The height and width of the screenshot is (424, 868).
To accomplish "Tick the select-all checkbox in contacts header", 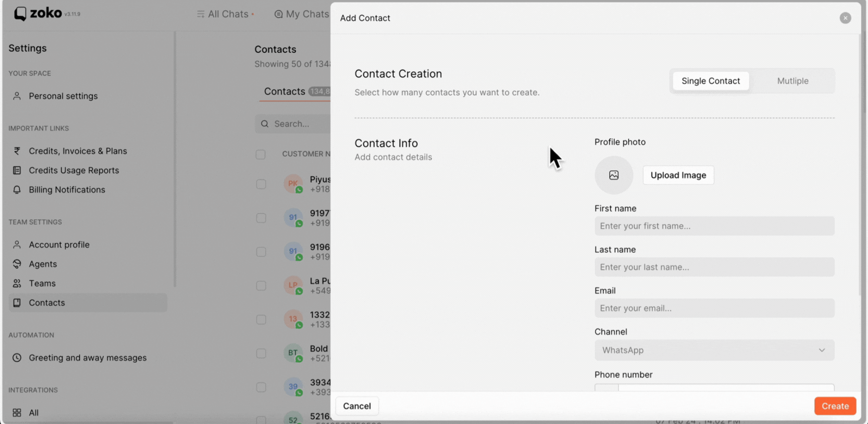I will coord(261,154).
